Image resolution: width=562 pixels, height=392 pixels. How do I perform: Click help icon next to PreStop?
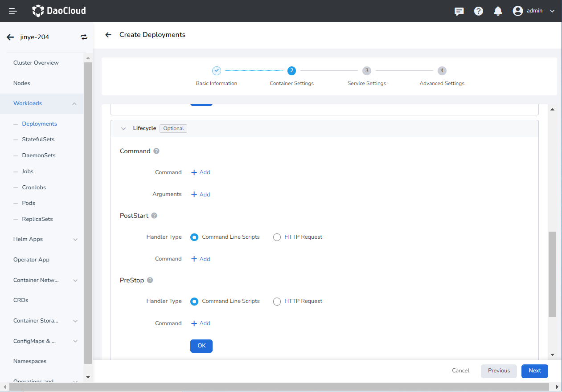coord(150,280)
